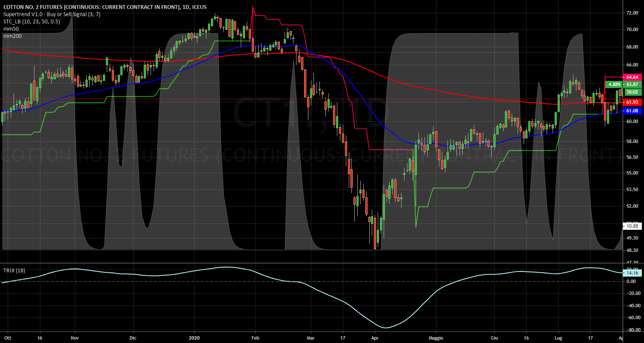
Task: Click the Nov label on the time axis
Action: tap(75, 338)
